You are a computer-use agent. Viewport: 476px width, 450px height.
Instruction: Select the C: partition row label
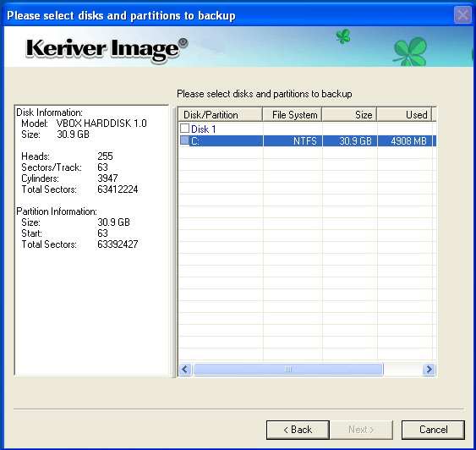tap(195, 141)
